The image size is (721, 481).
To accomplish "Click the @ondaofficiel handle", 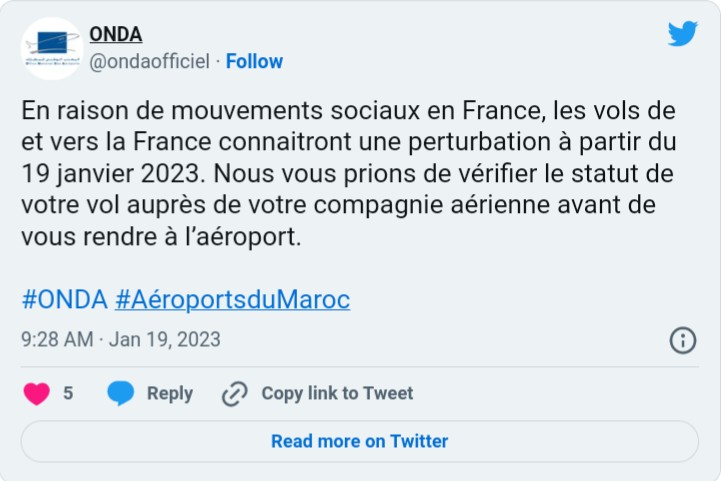I will [150, 61].
